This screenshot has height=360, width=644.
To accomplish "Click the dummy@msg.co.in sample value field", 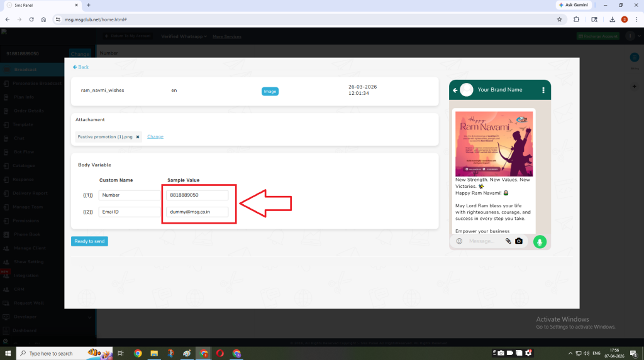I will 197,212.
